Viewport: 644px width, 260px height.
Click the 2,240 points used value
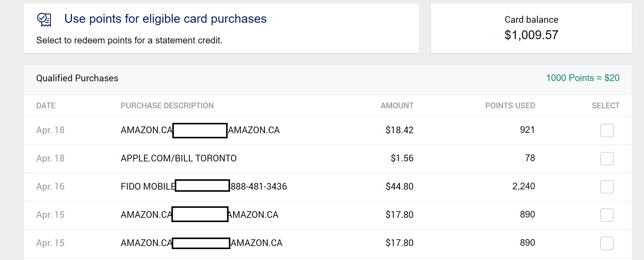[x=523, y=186]
